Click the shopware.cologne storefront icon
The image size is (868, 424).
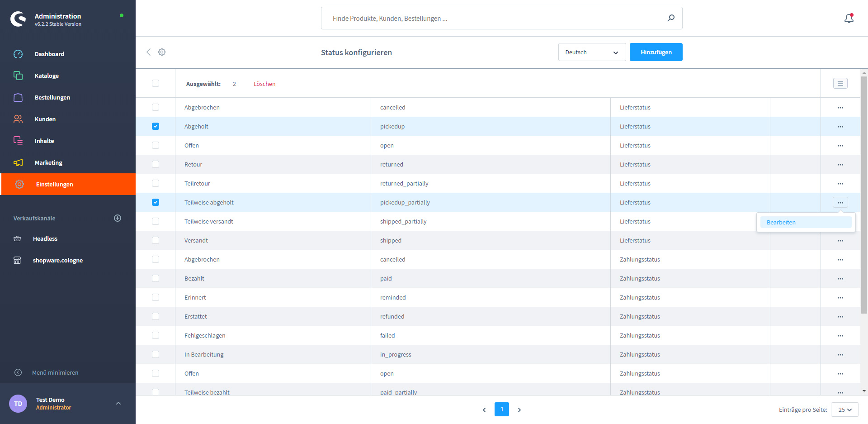[x=17, y=260]
